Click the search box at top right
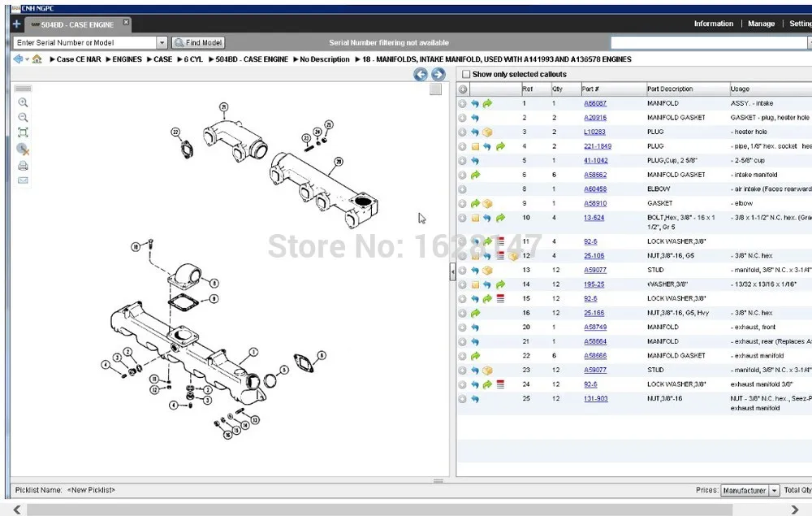Screen dimensions: 812x516 click(709, 42)
